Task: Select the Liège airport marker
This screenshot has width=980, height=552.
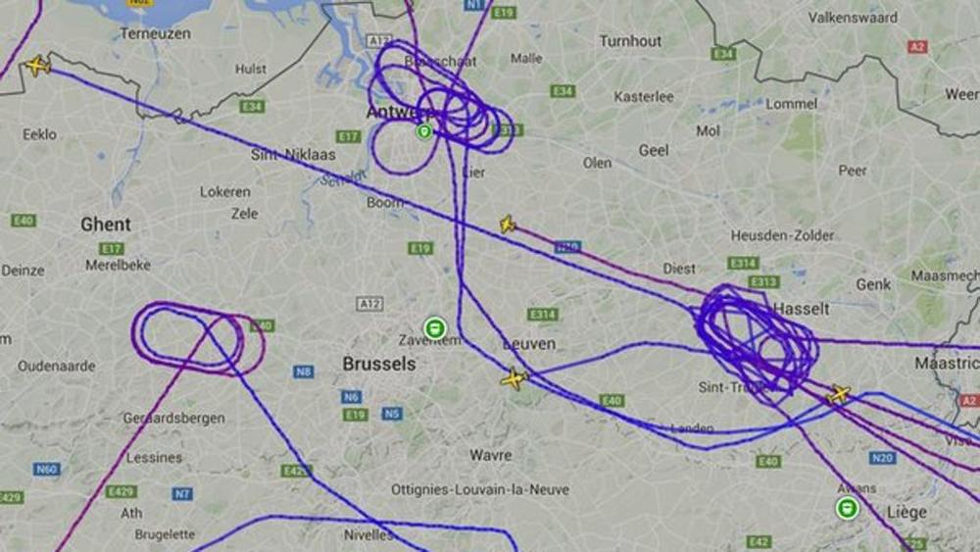Action: [x=847, y=508]
